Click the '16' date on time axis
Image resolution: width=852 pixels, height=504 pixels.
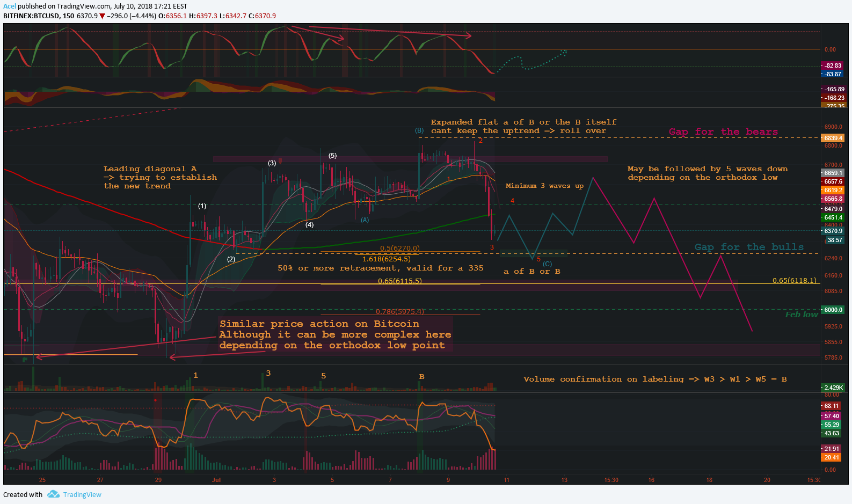tap(651, 480)
